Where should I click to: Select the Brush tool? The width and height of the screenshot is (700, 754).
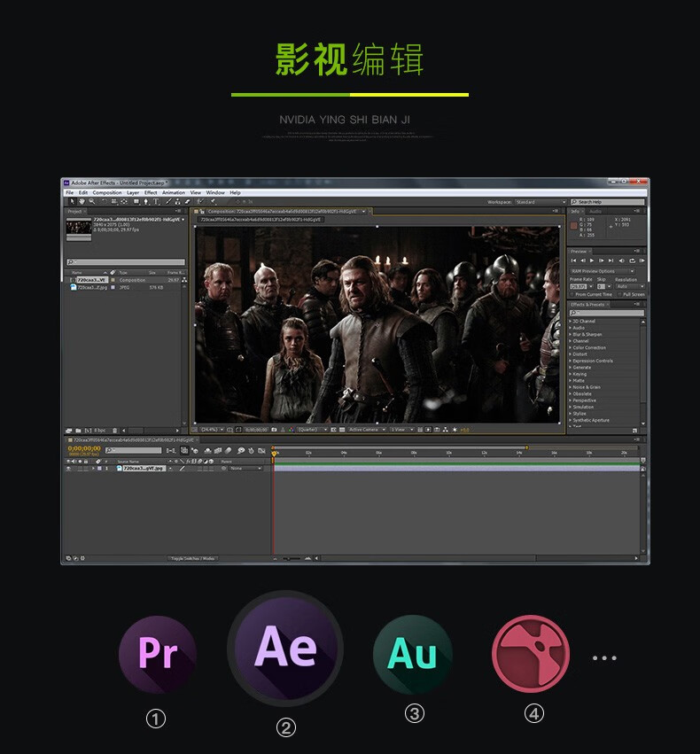tap(168, 201)
